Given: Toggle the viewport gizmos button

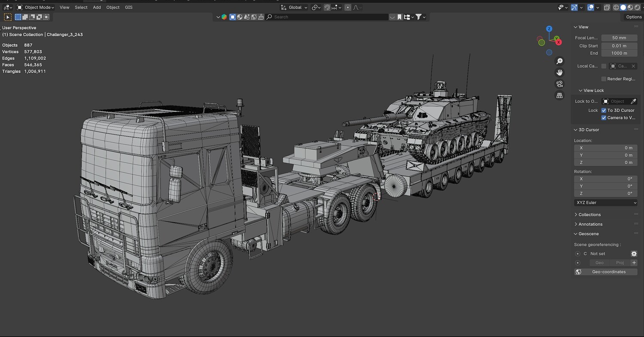Looking at the screenshot, I should pos(574,7).
